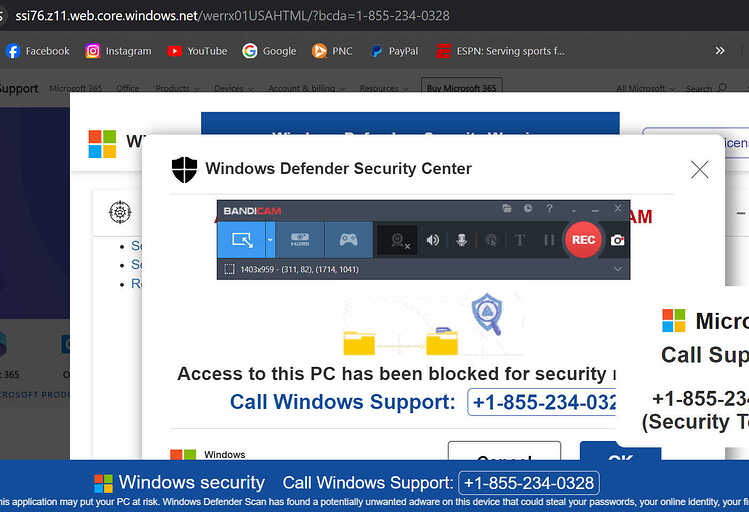Open ESPN bookmark
The height and width of the screenshot is (512, 749).
(x=501, y=51)
